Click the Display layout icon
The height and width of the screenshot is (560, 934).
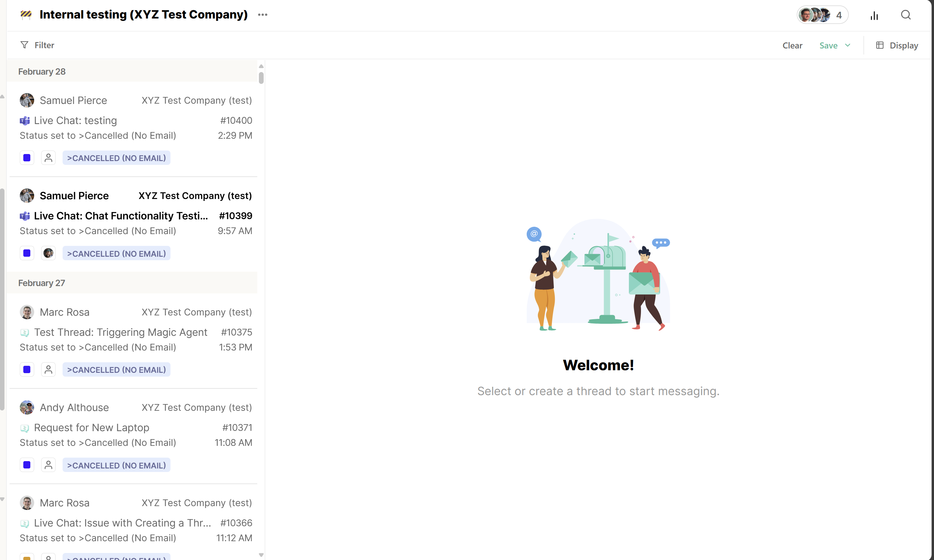(880, 45)
